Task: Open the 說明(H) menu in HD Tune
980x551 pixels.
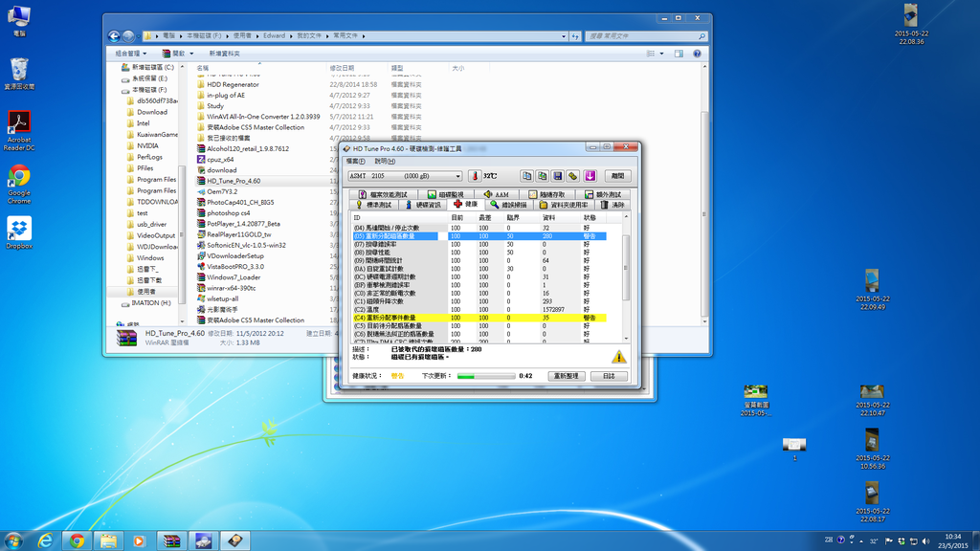Action: tap(385, 161)
